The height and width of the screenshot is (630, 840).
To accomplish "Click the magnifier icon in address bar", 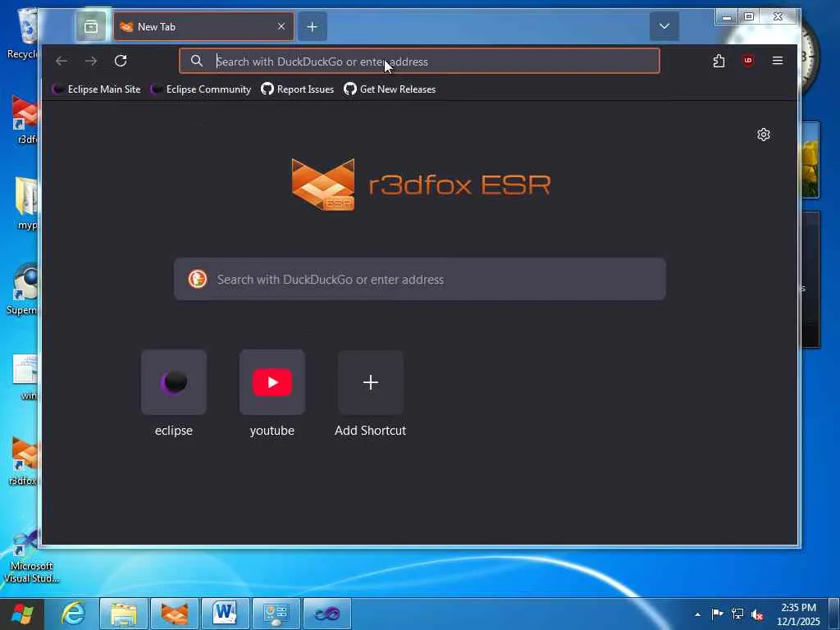I will [x=197, y=61].
